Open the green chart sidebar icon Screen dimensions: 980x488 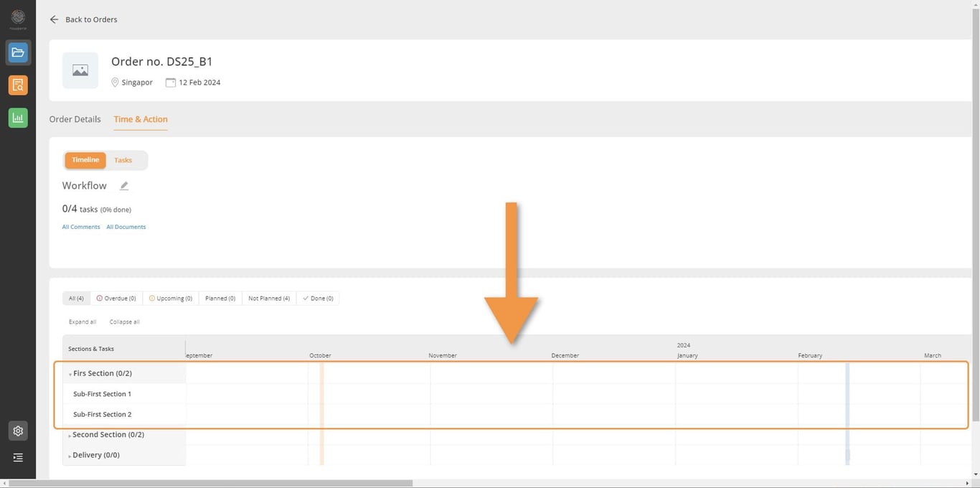pos(18,118)
